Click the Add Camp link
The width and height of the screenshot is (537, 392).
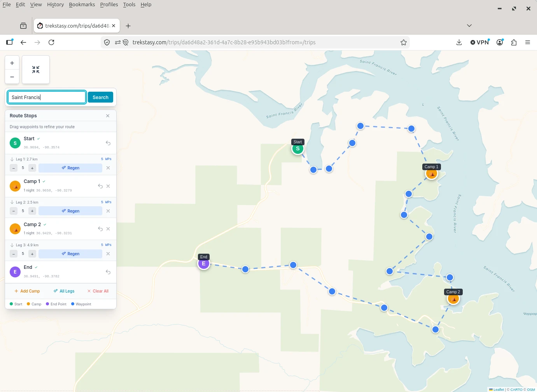pyautogui.click(x=27, y=291)
